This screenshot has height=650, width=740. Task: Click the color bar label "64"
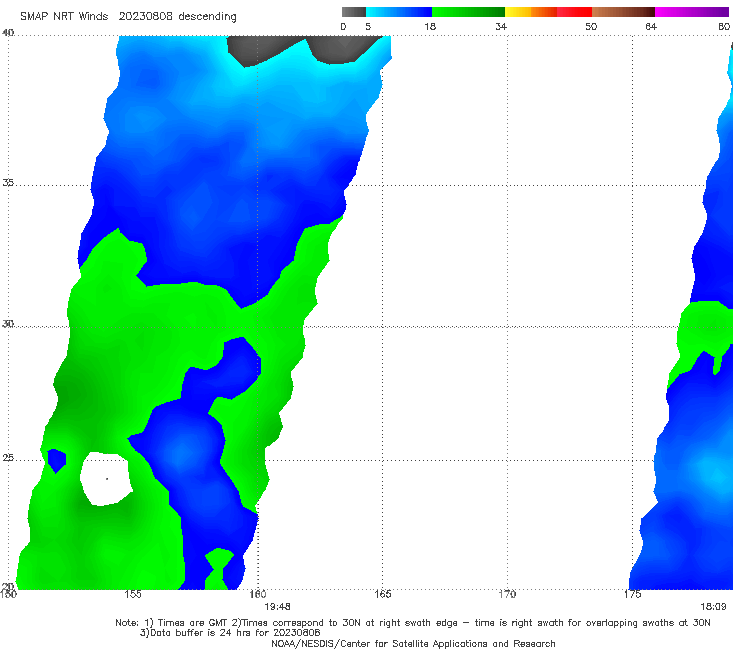click(x=651, y=27)
